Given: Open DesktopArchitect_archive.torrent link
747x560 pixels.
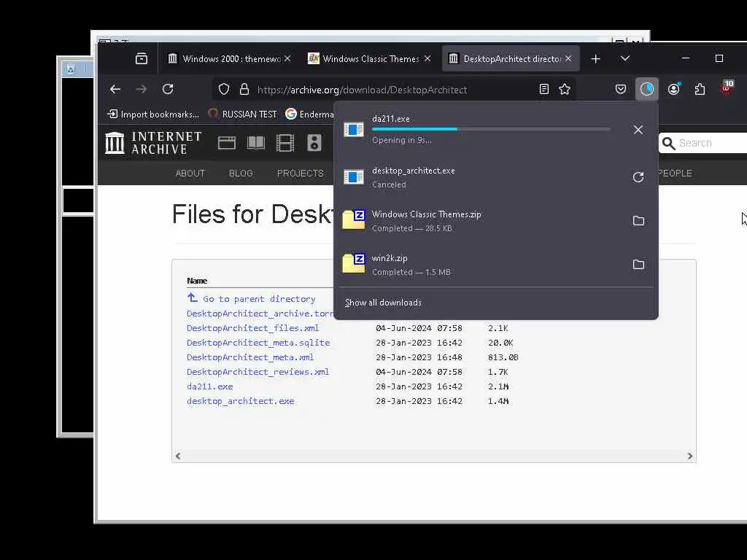Looking at the screenshot, I should [x=260, y=314].
